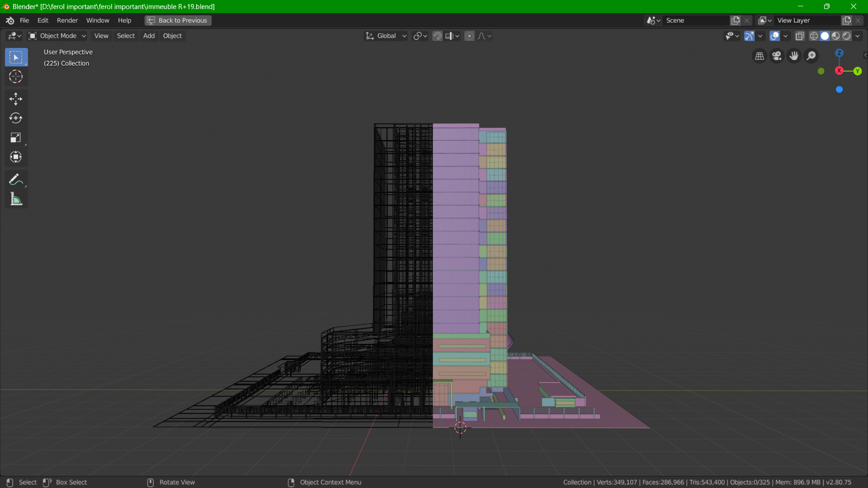Switch to rendered shading
The height and width of the screenshot is (488, 868).
pos(846,36)
